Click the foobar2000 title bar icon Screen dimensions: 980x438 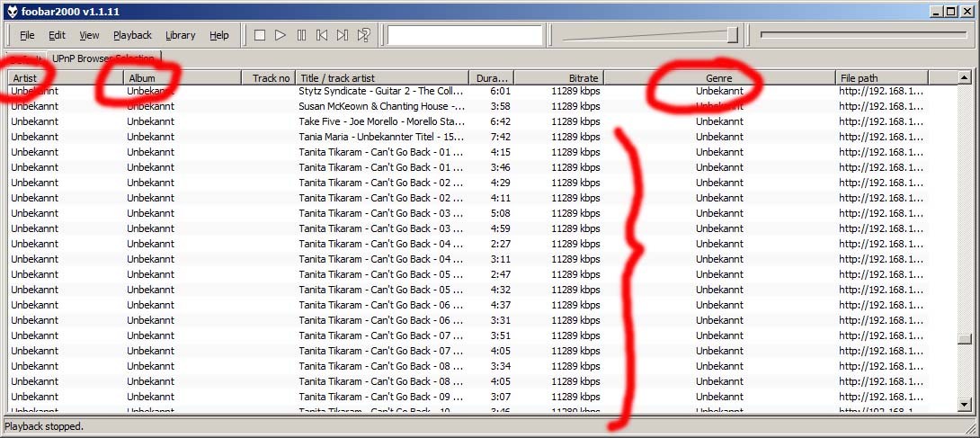11,11
